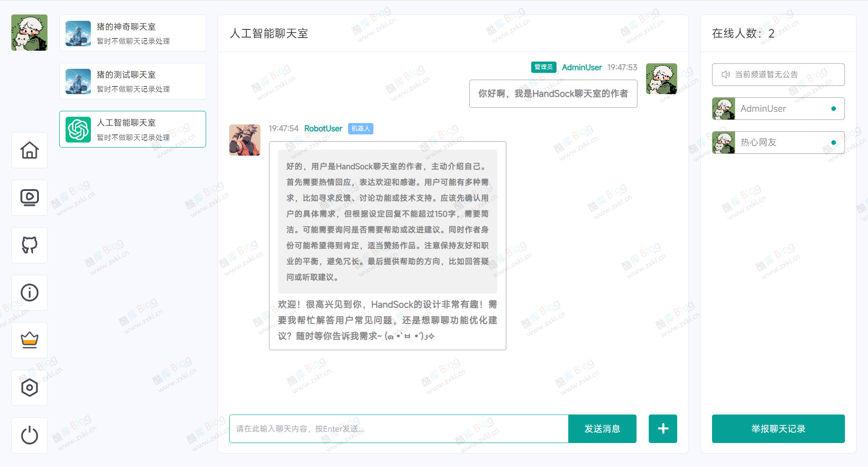Click the 机器人 badge next to RobotUser
Screen dimensions: 868x467
click(x=360, y=129)
